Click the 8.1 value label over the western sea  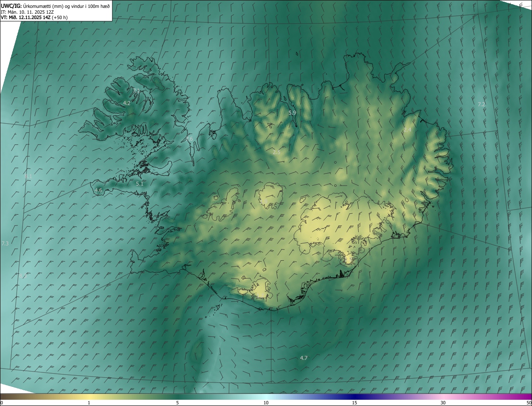28,176
